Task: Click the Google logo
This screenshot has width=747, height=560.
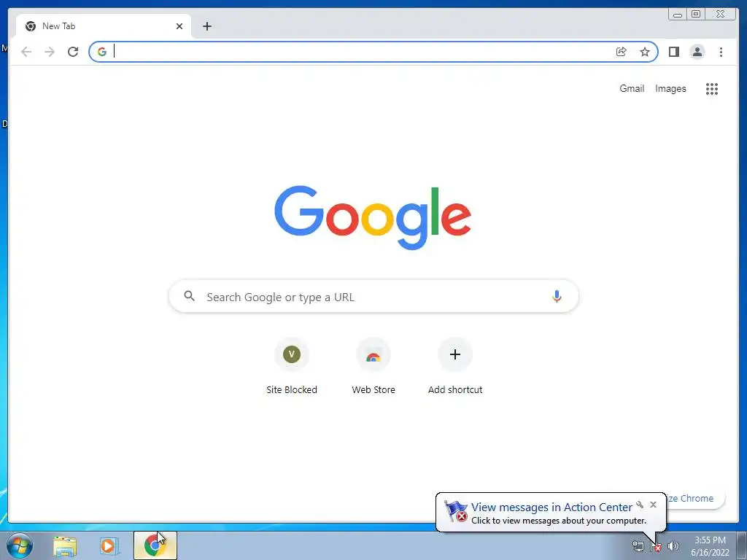Action: [x=373, y=217]
